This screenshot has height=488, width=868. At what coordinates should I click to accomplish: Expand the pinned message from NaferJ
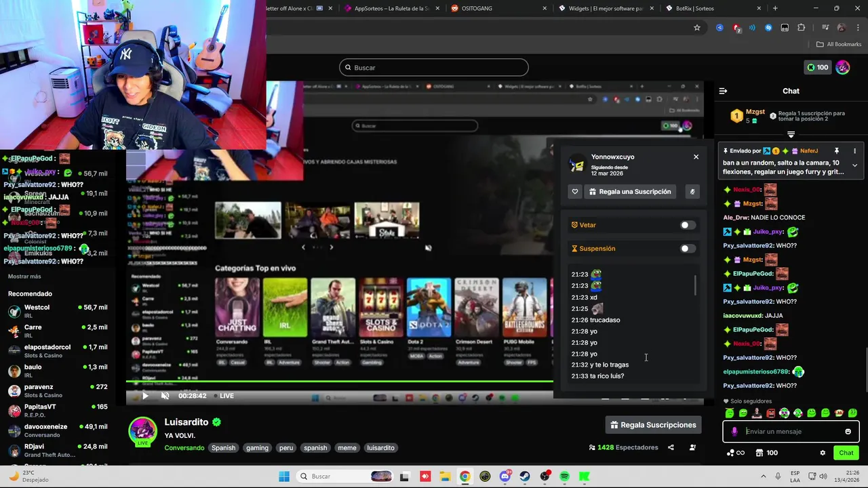854,165
